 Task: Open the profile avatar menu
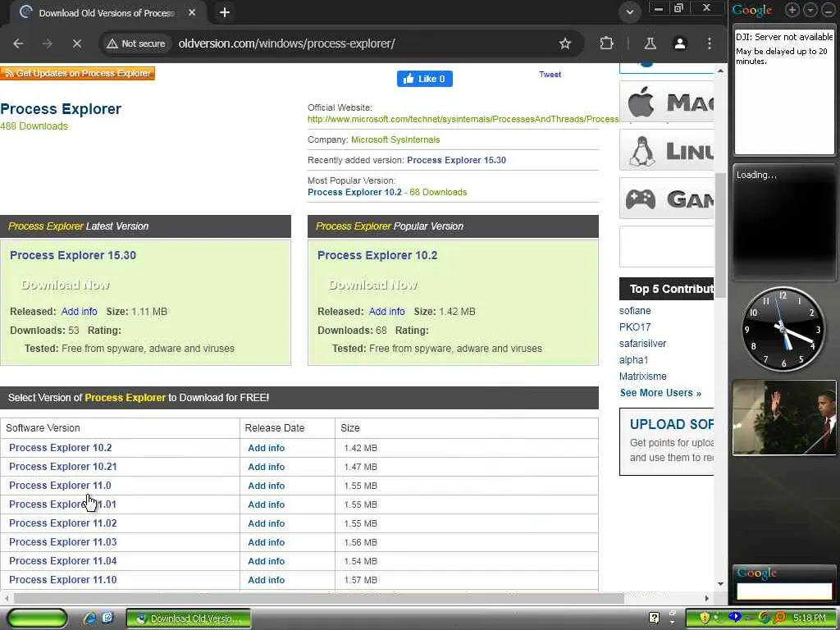click(x=680, y=44)
